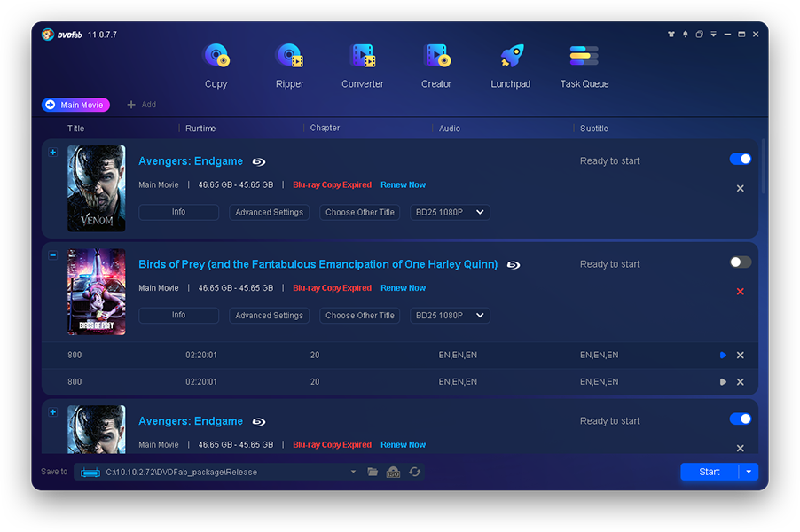Open the Copy module

(x=216, y=66)
